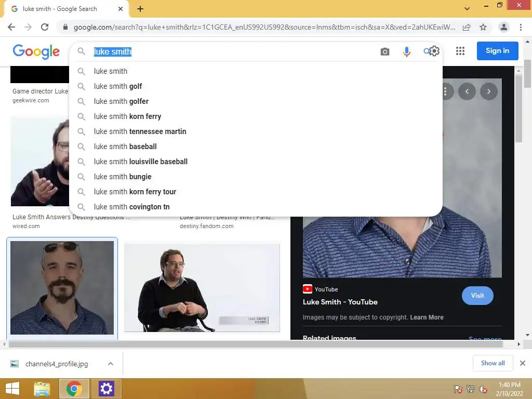Search by image camera icon

385,51
